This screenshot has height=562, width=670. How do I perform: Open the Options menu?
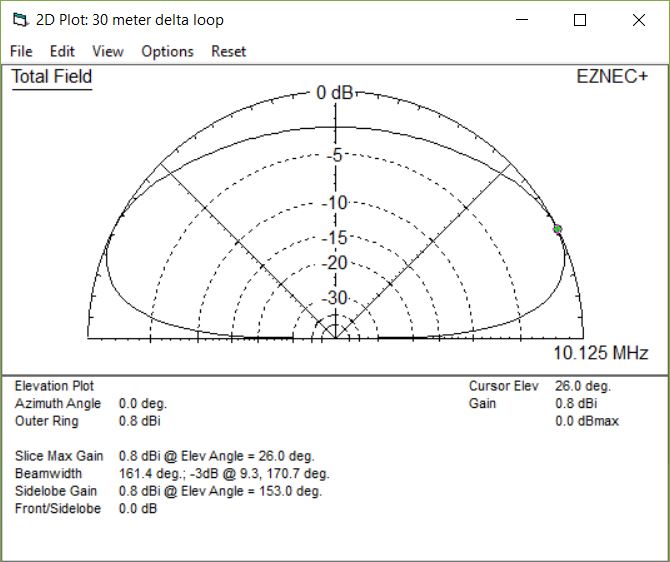167,51
